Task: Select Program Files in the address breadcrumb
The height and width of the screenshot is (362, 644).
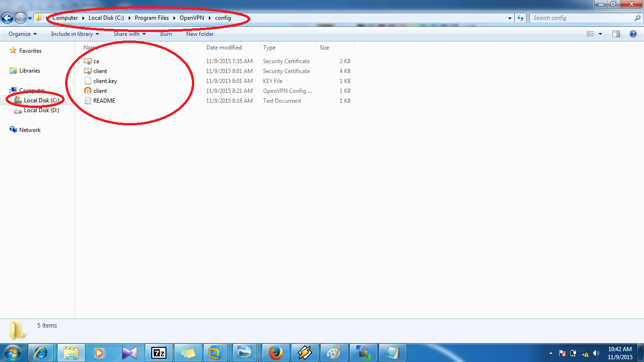Action: [x=152, y=18]
